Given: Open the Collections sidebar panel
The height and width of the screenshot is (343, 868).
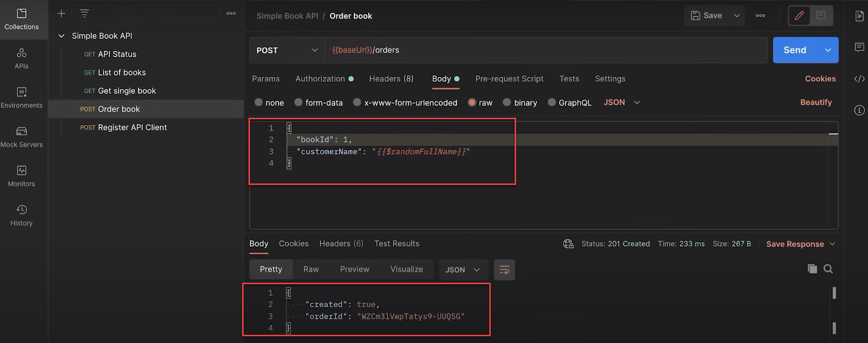Looking at the screenshot, I should click(x=21, y=19).
